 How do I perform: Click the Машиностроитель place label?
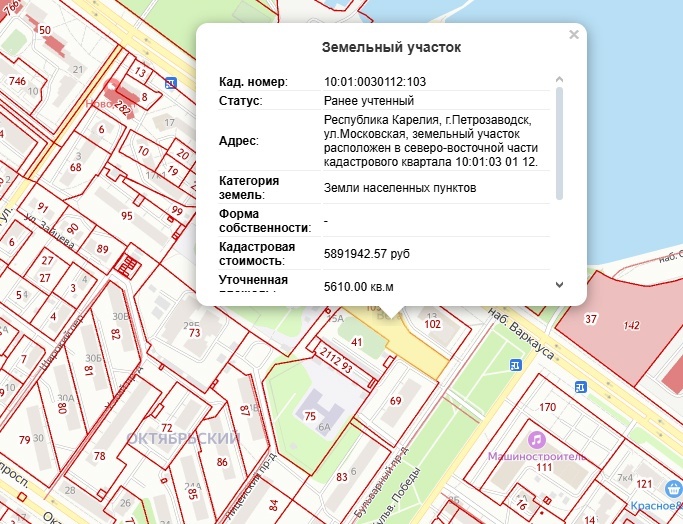(537, 456)
